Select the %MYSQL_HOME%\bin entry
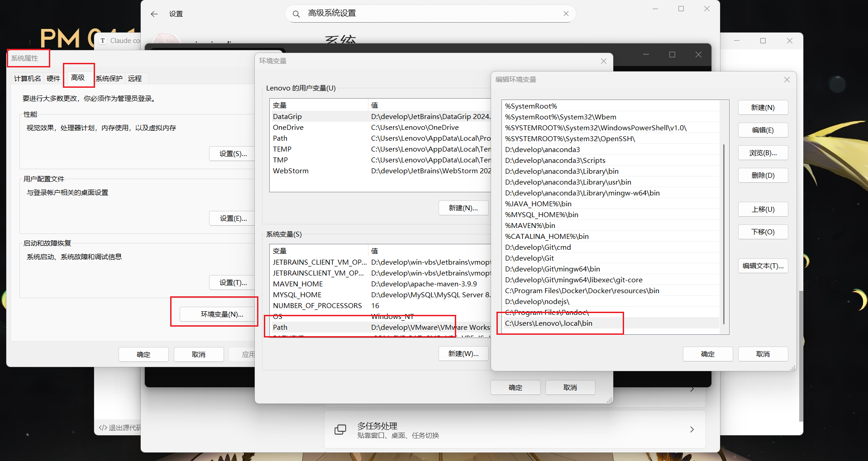Image resolution: width=868 pixels, height=461 pixels. coord(610,215)
